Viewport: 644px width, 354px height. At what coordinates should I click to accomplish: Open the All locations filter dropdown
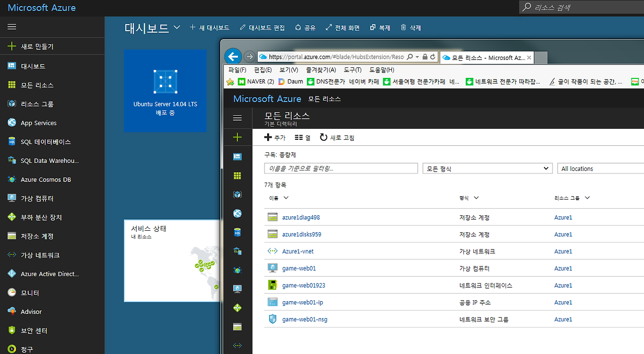click(x=601, y=168)
